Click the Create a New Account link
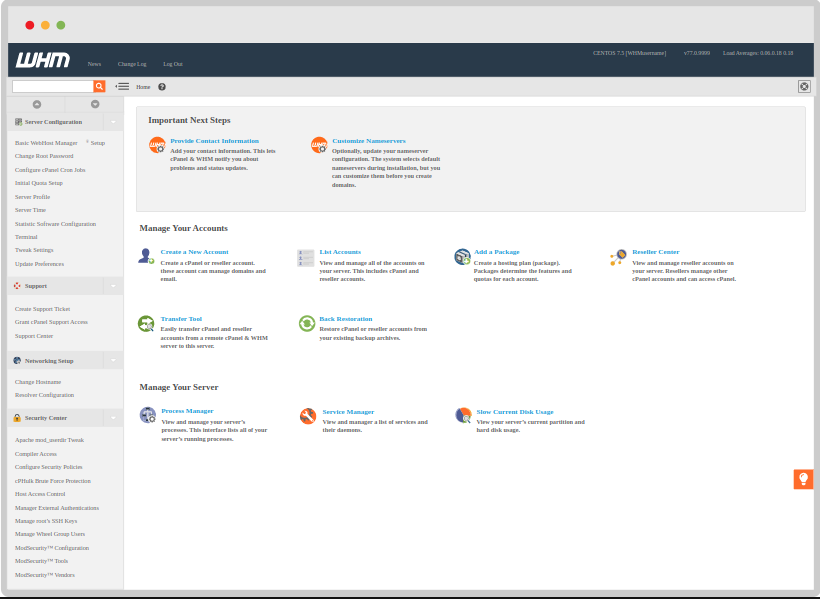 [x=195, y=252]
